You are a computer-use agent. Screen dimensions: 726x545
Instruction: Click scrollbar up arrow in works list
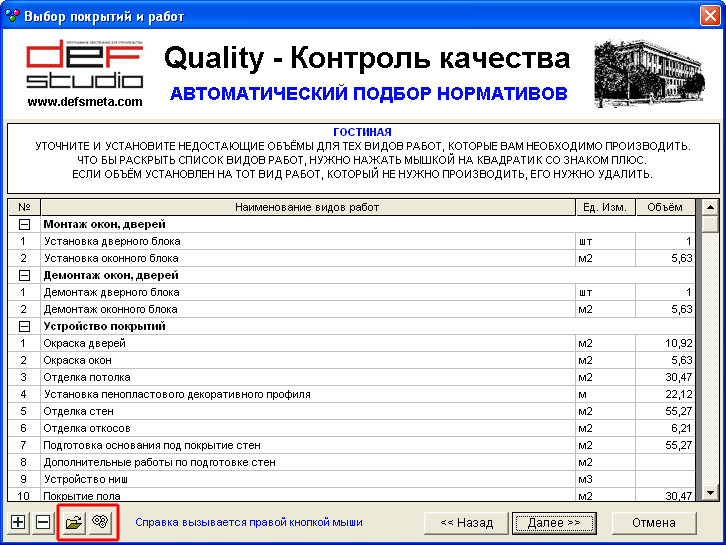[709, 207]
